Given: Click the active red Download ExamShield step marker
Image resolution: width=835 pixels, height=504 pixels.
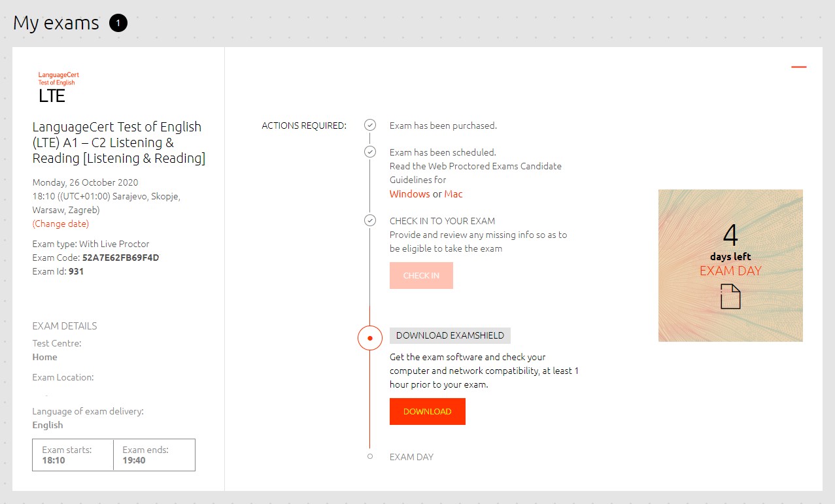Looking at the screenshot, I should pos(370,338).
